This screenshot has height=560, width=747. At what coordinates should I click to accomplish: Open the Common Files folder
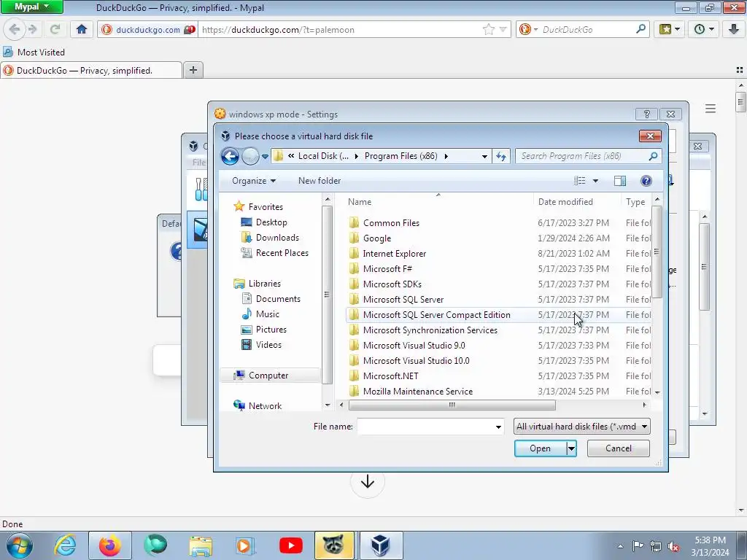[391, 223]
